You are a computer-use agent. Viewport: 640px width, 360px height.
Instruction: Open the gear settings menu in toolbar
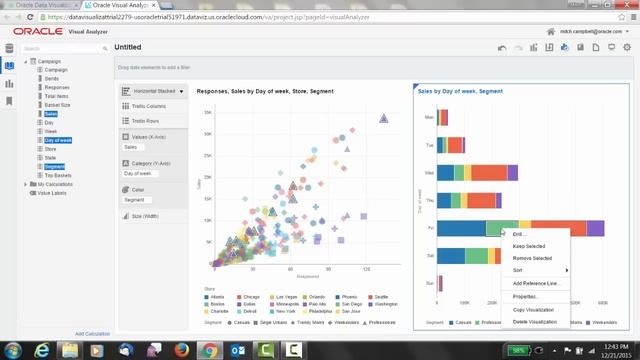tap(627, 47)
